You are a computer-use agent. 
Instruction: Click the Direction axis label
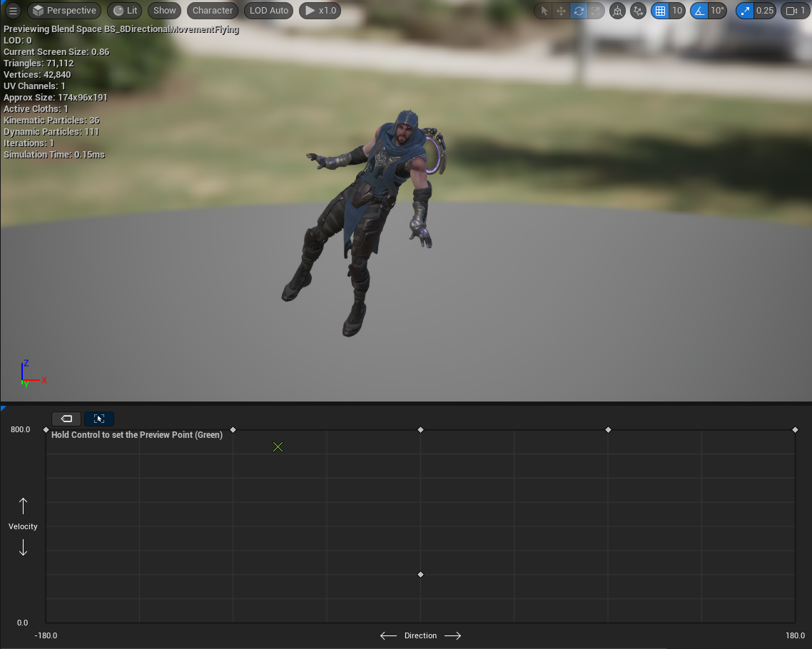click(420, 635)
